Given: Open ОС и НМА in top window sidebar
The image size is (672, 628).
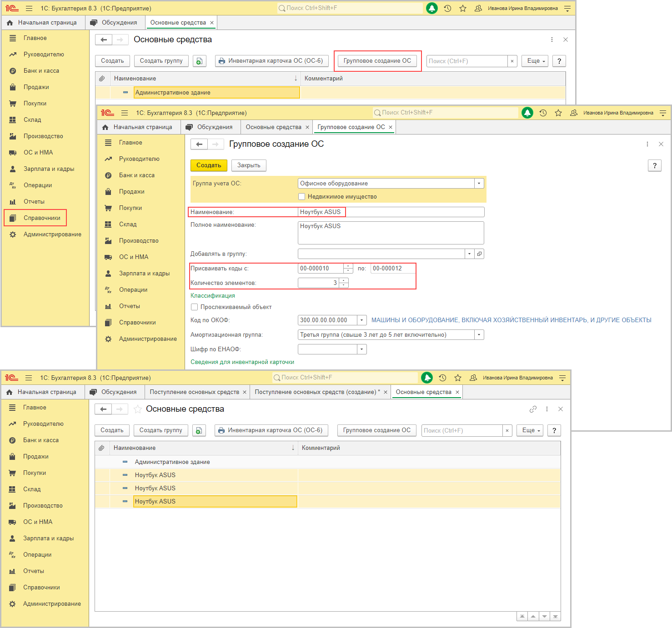Looking at the screenshot, I should (x=38, y=153).
